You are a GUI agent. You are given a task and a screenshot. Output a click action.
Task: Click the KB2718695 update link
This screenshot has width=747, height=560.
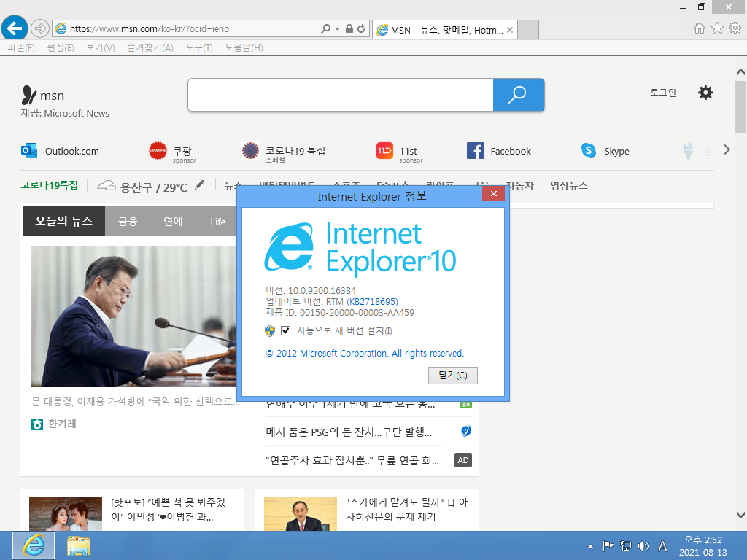coord(372,301)
